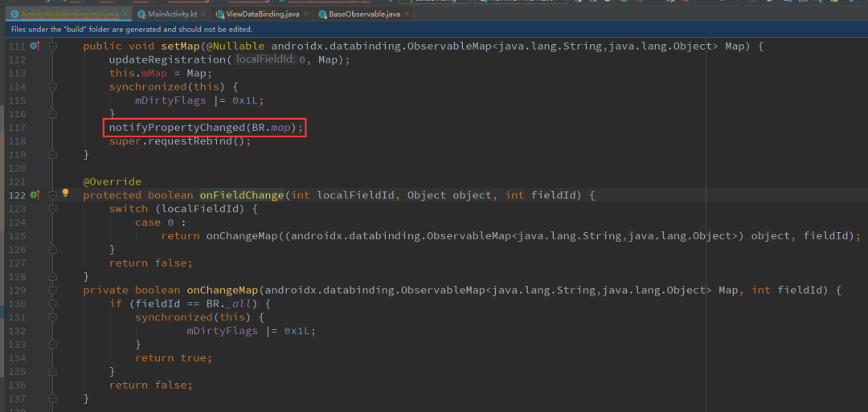Close the MainActivity.kt tab

[x=204, y=14]
